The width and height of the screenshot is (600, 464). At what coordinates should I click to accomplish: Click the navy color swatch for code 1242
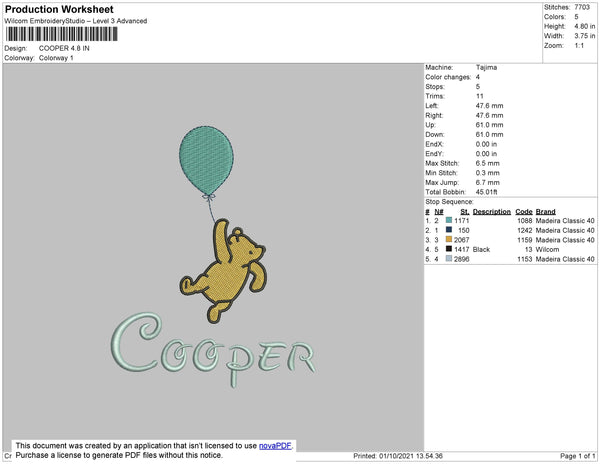(449, 230)
